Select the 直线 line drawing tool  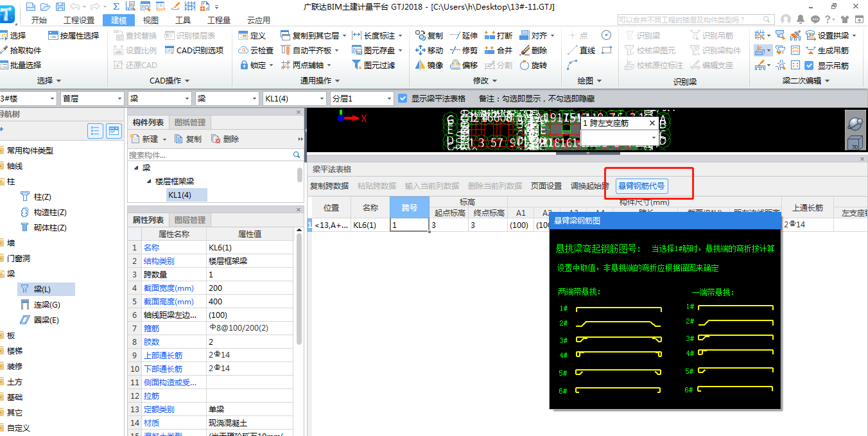click(581, 50)
